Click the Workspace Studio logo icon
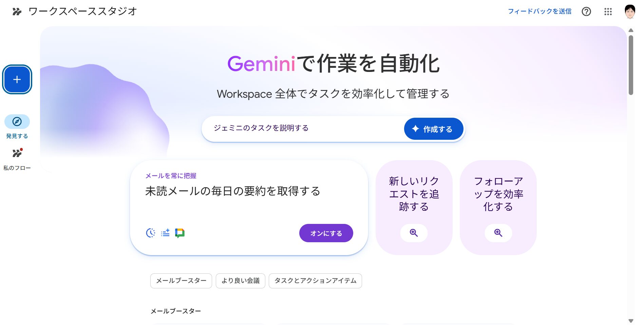This screenshot has width=644, height=325. [17, 12]
